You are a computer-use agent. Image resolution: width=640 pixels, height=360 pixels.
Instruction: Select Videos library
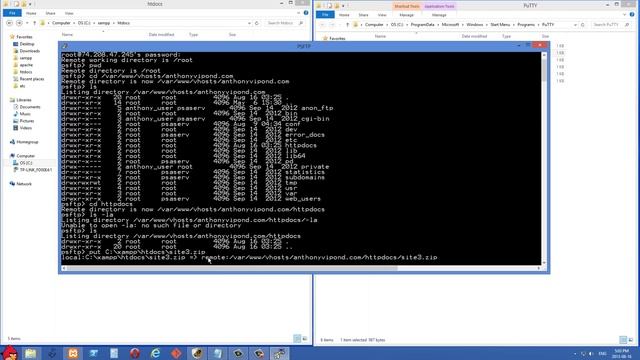(x=25, y=128)
